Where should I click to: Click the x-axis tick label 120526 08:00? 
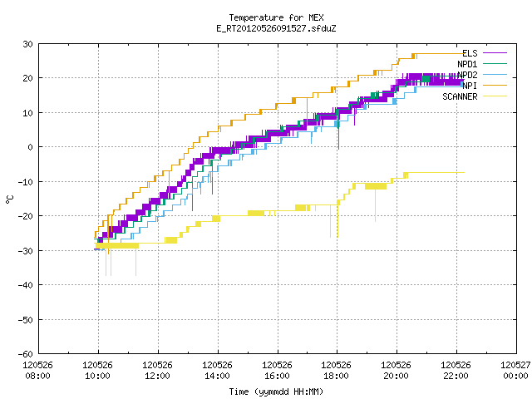(x=37, y=371)
